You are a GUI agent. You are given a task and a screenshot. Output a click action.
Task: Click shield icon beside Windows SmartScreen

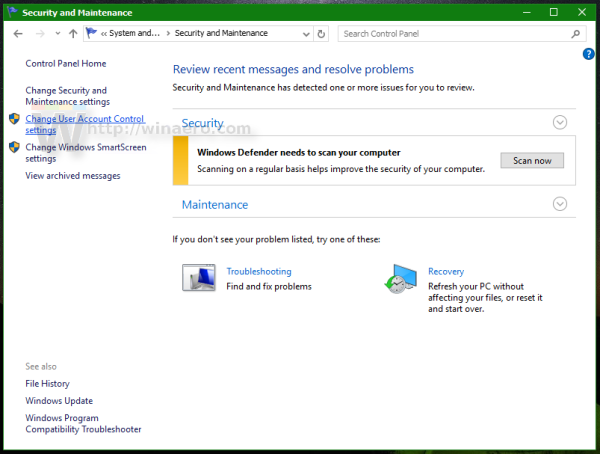14,147
